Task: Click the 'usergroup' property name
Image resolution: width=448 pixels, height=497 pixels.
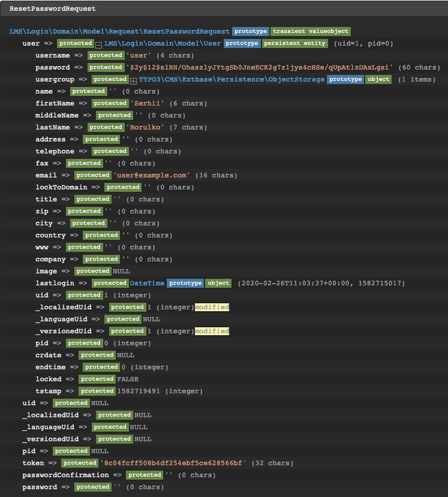Action: pos(55,79)
